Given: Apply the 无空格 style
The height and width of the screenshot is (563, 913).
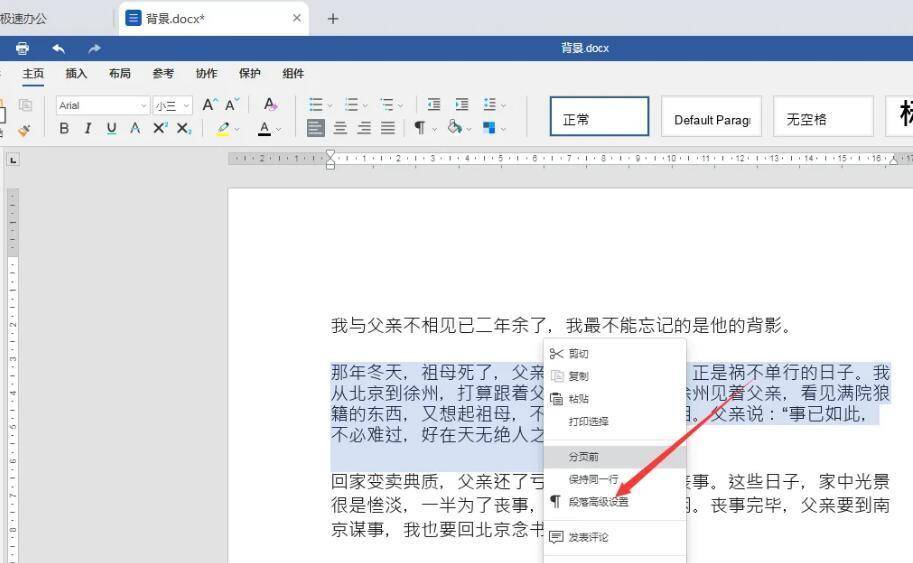Looking at the screenshot, I should point(823,116).
